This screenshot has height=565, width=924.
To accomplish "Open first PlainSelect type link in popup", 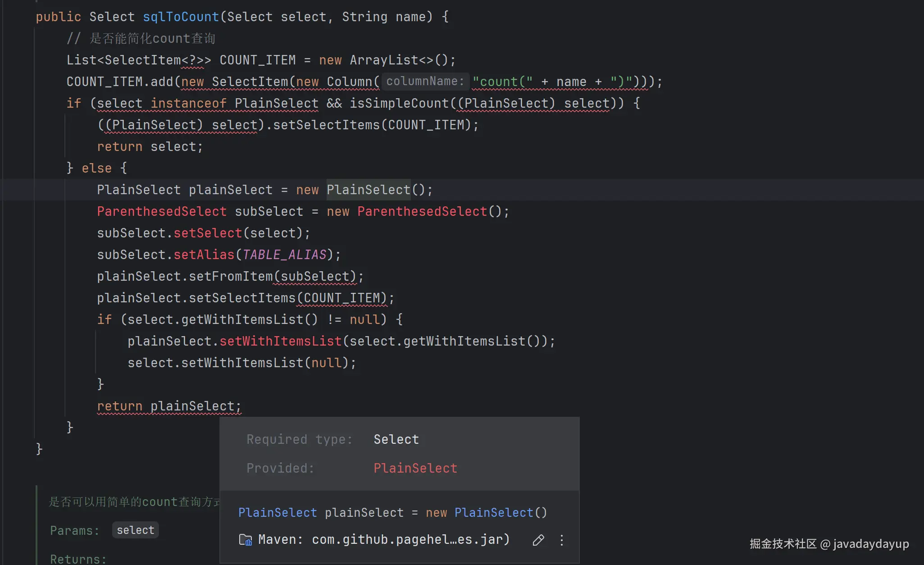I will click(x=278, y=513).
